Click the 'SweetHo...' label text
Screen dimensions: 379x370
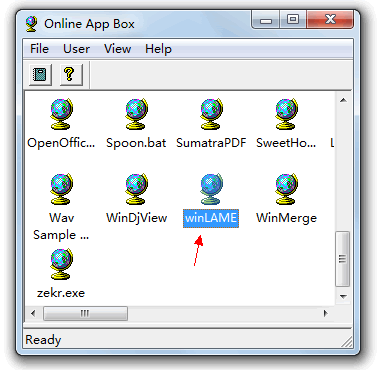coord(286,143)
